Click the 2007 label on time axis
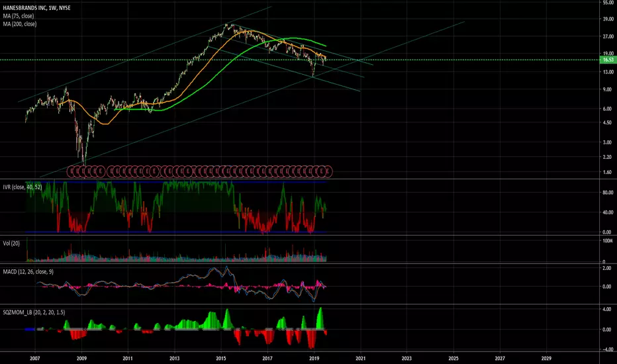Screen dimensions: 617x364 point(35,359)
